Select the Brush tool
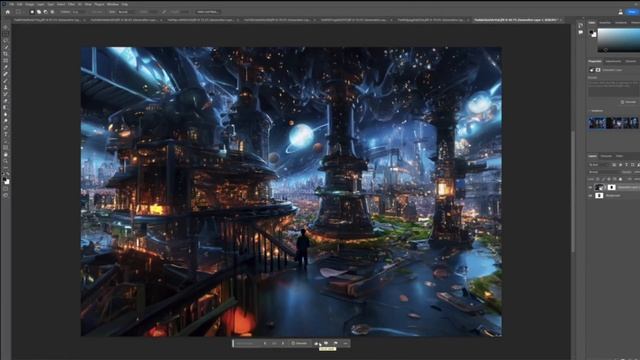 coord(6,81)
